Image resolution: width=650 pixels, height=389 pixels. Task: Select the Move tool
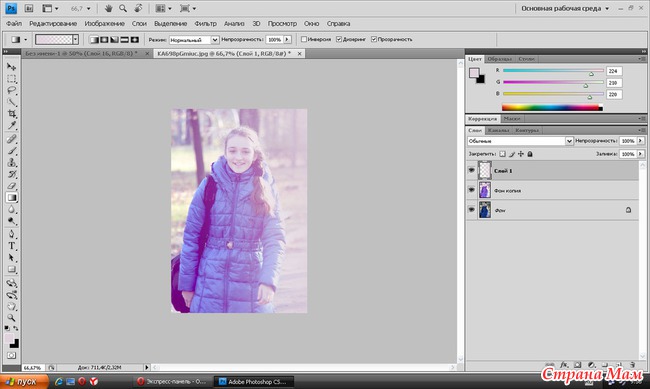pos(12,67)
